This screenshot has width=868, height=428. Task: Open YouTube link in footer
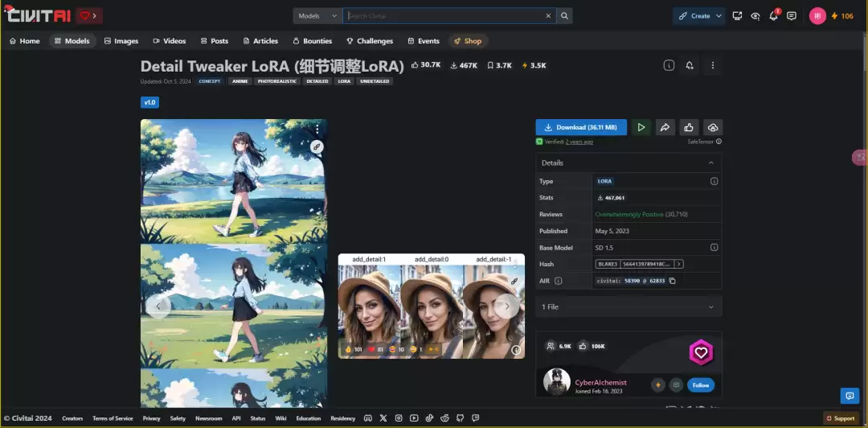[414, 418]
